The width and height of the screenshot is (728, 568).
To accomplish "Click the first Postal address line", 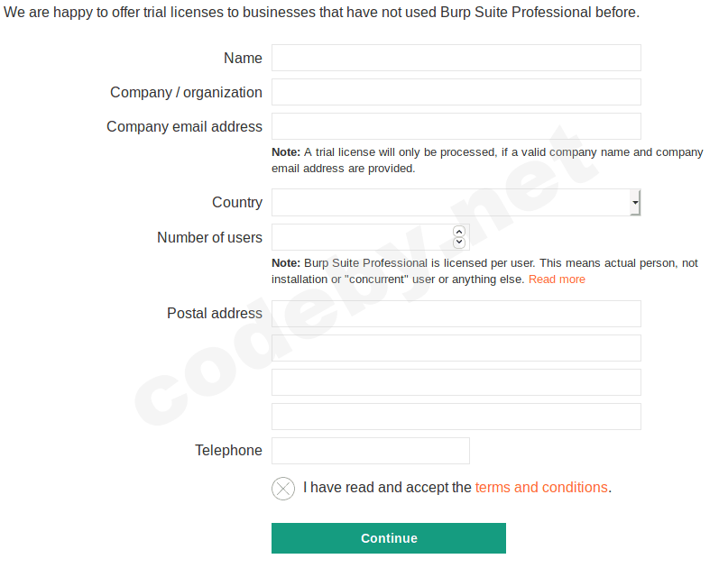I will pos(456,314).
